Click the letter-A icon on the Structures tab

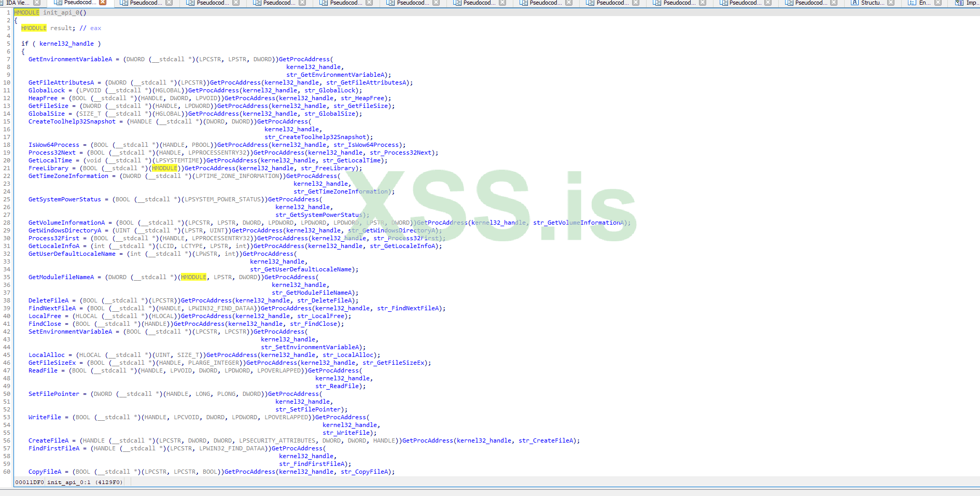pos(855,3)
